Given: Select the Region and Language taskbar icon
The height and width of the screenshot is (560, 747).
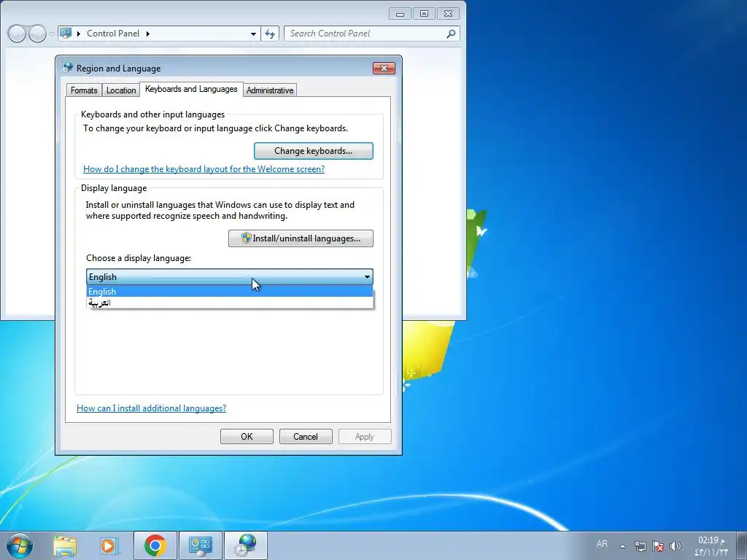Looking at the screenshot, I should click(246, 545).
